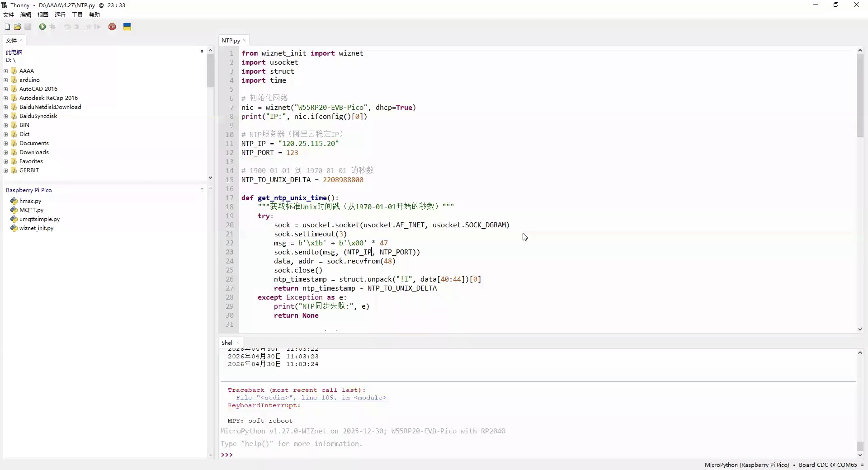Open the 视图 menu

[43, 15]
